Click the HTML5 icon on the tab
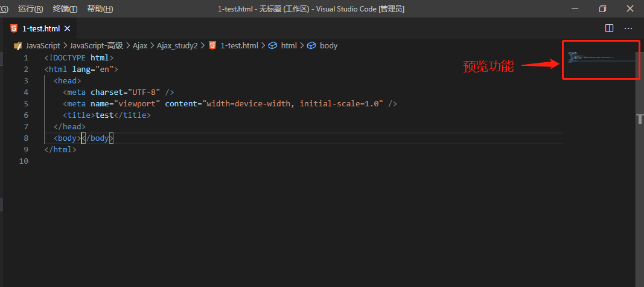 (14, 28)
